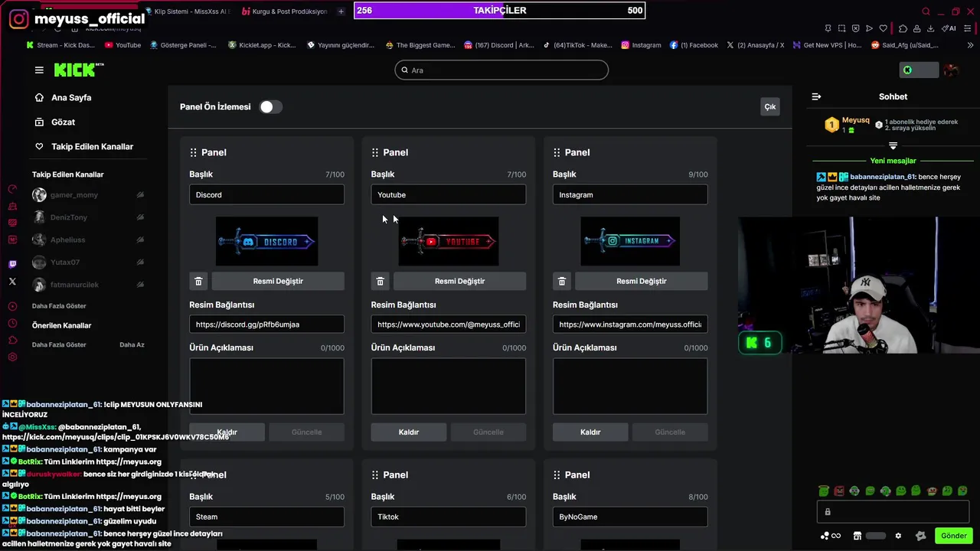Click Kaldır in the Instagram panel
Viewport: 980px width, 551px height.
pyautogui.click(x=590, y=432)
